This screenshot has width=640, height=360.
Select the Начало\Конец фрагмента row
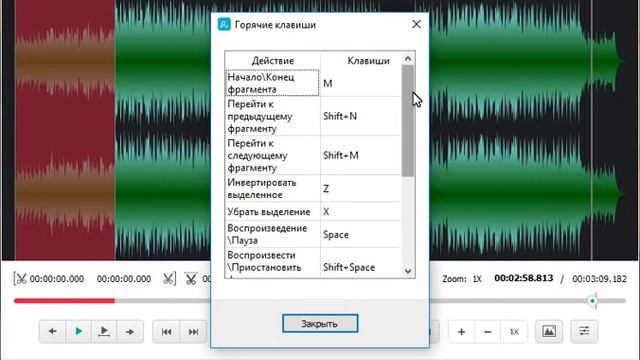(x=313, y=83)
